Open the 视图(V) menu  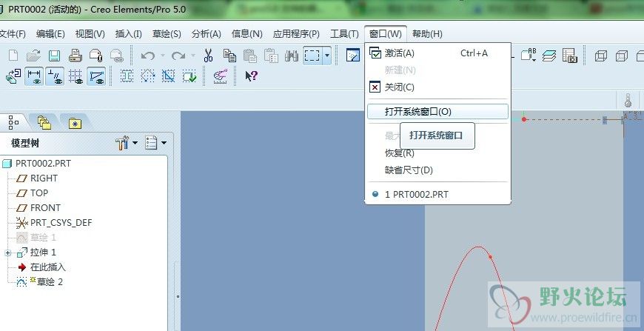pyautogui.click(x=90, y=34)
